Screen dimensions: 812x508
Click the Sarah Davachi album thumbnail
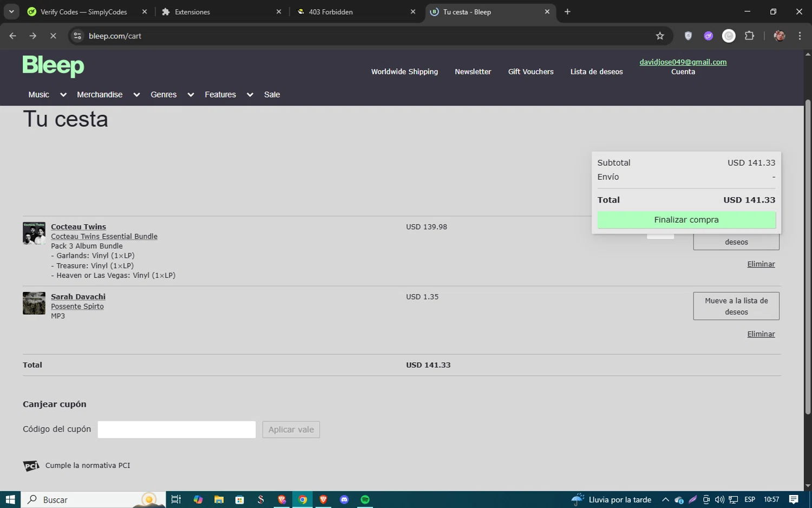click(x=34, y=303)
